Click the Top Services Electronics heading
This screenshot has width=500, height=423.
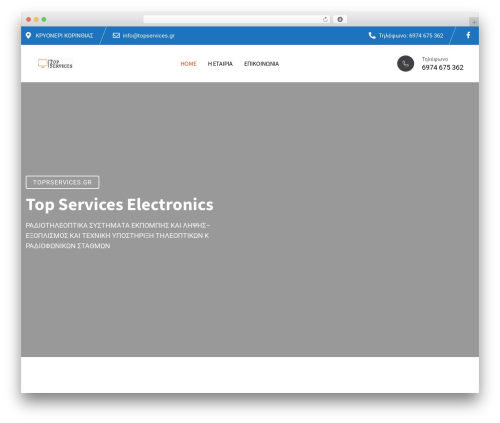(120, 204)
